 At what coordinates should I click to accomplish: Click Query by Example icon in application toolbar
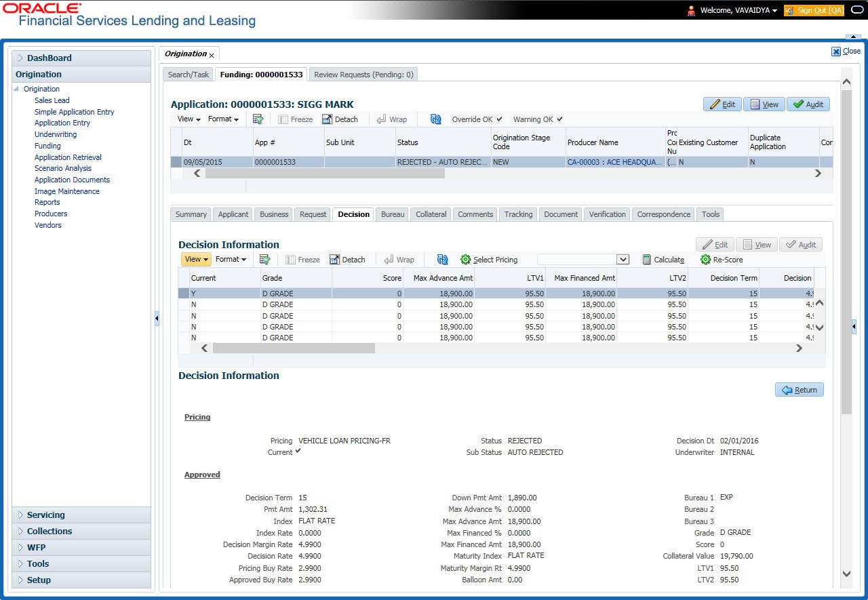pos(258,119)
